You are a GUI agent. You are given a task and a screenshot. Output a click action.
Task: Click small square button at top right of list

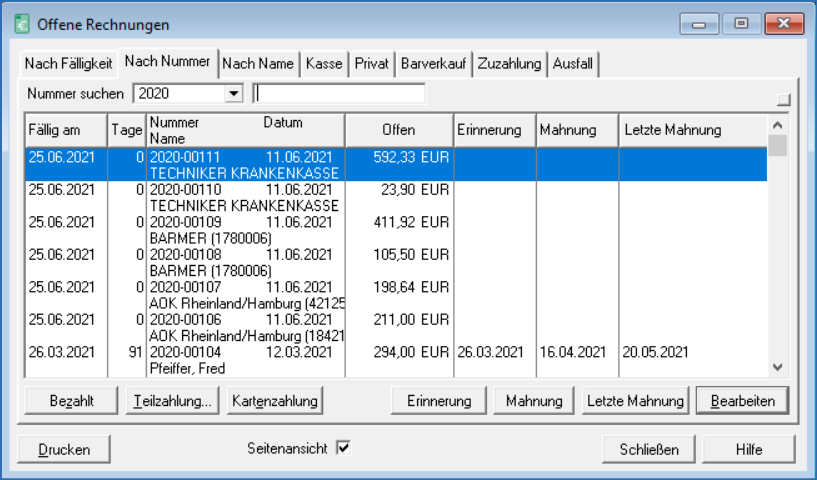click(783, 99)
